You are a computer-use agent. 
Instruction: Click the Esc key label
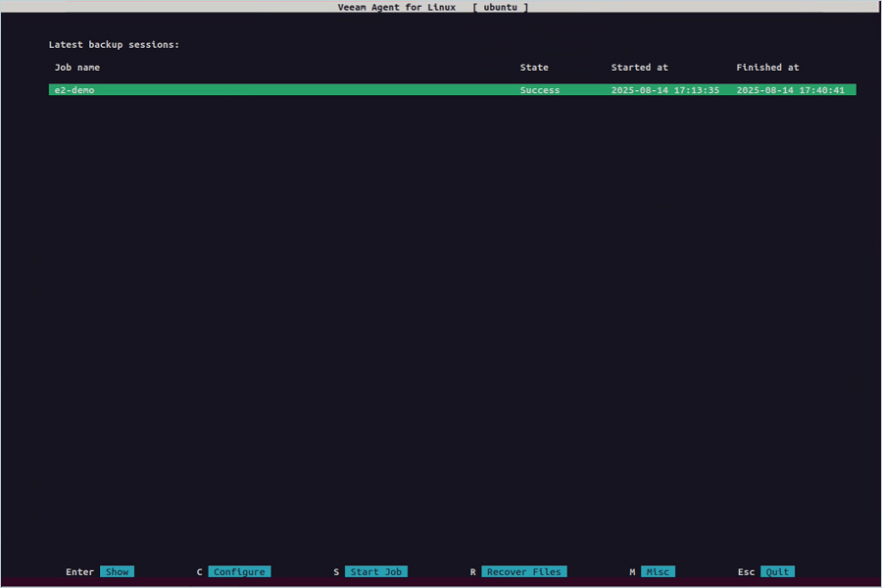click(x=746, y=571)
